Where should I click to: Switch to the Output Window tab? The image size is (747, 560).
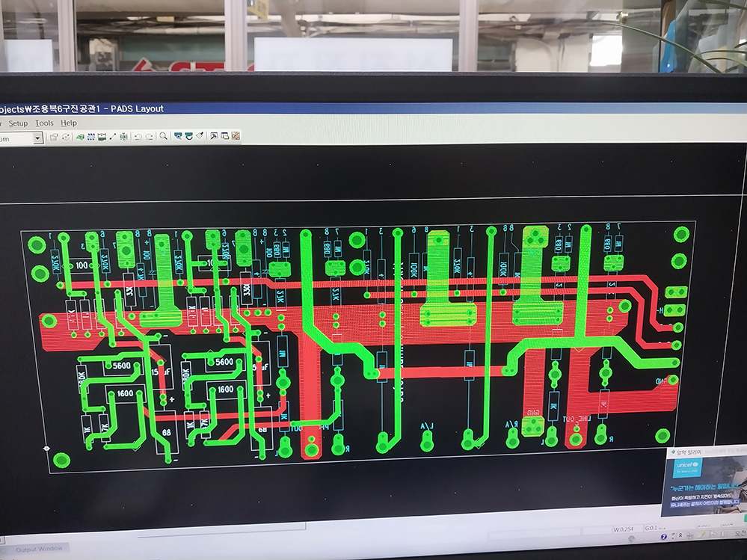39,549
